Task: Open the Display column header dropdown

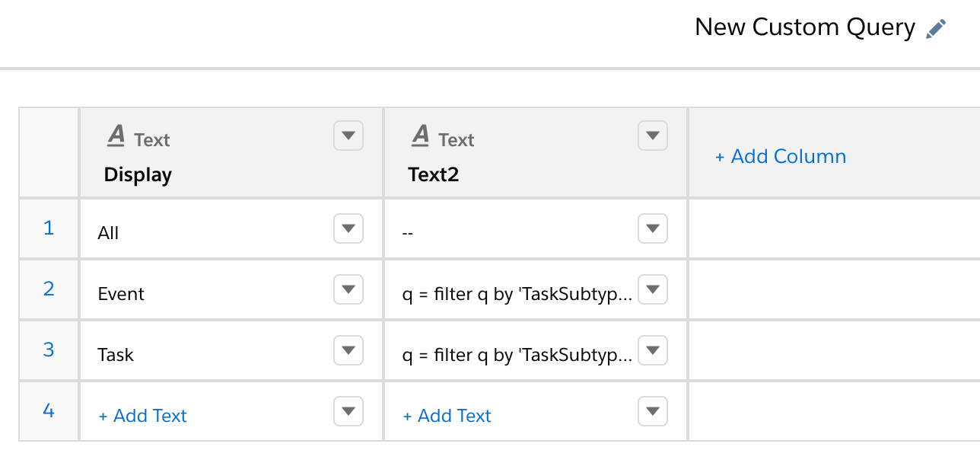Action: click(x=348, y=136)
